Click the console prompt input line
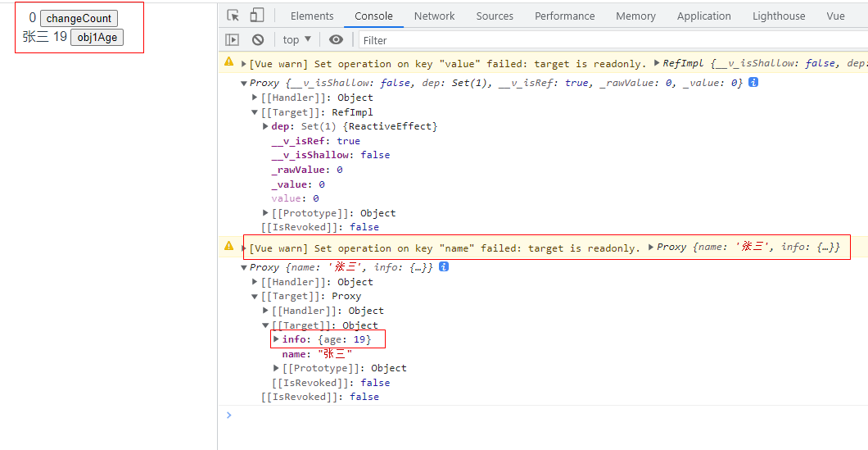868x450 pixels. pyautogui.click(x=542, y=415)
